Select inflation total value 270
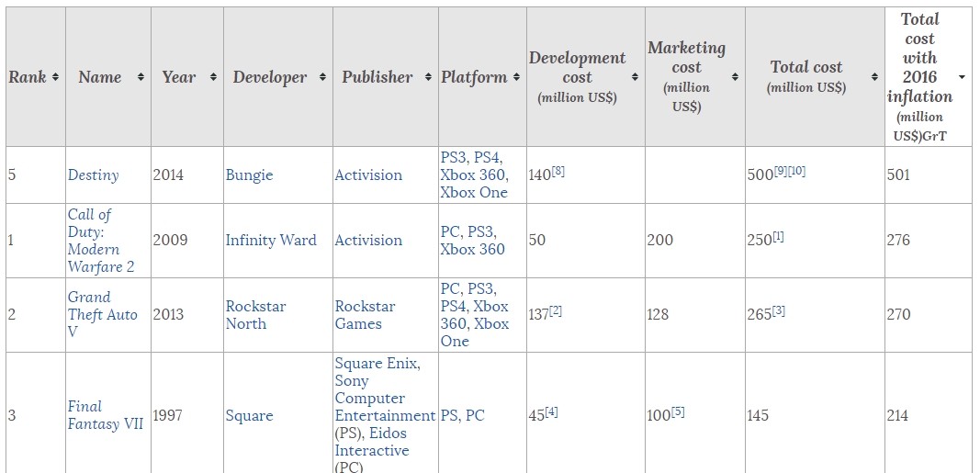Viewport: 980px width, 473px height. (x=898, y=314)
